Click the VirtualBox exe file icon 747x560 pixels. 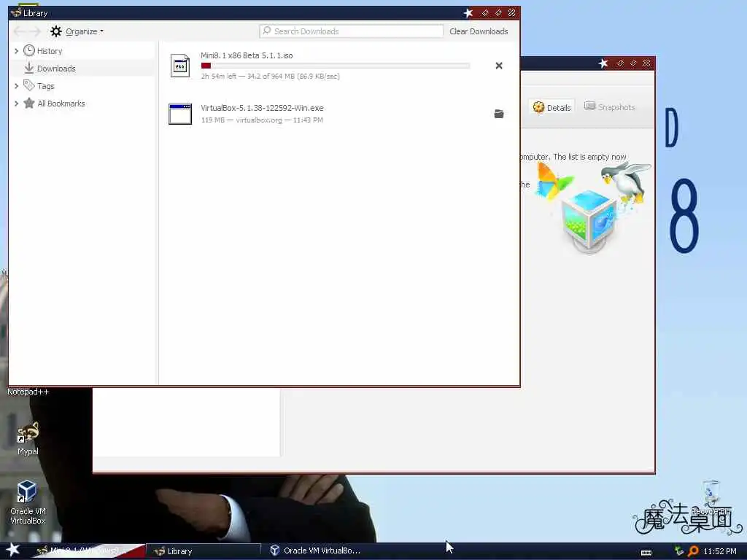tap(180, 114)
